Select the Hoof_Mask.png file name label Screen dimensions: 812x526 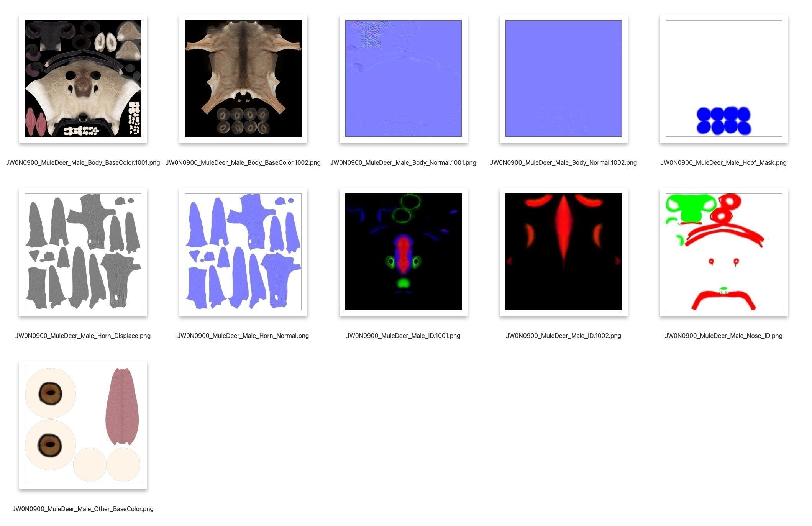pyautogui.click(x=723, y=162)
